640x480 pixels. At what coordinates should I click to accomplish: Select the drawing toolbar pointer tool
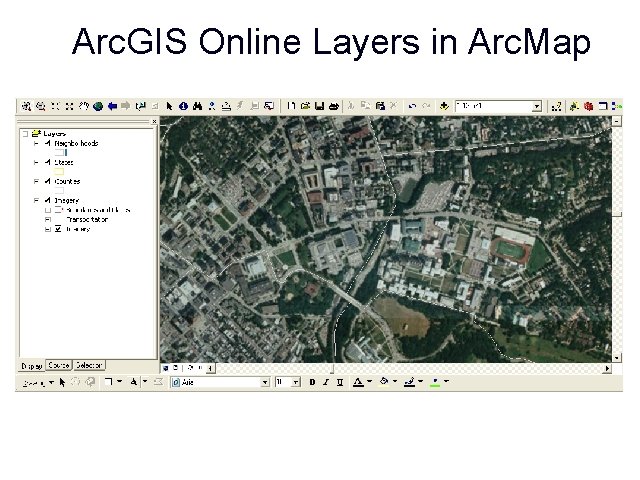point(62,382)
